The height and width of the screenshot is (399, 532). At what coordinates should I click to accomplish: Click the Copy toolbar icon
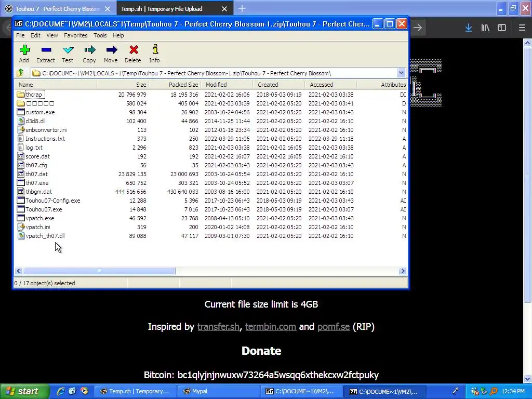coord(89,50)
